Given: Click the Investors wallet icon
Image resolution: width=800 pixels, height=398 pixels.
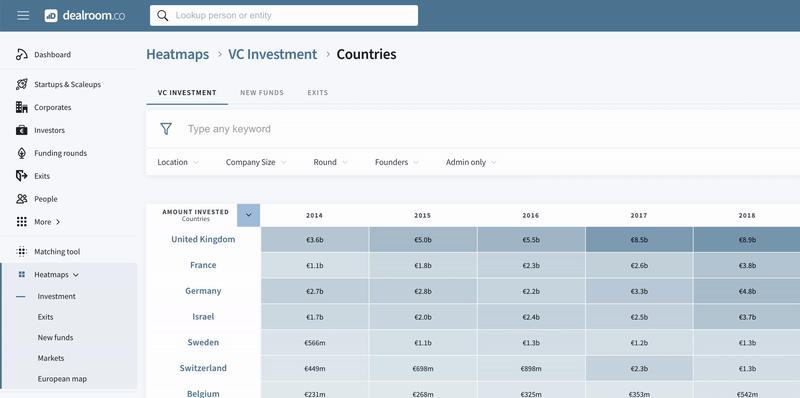Looking at the screenshot, I should pos(21,130).
